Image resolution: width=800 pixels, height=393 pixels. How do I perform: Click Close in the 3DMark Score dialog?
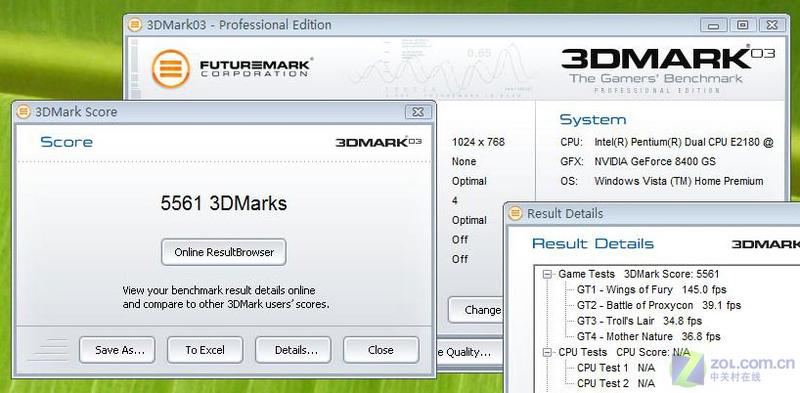(381, 350)
